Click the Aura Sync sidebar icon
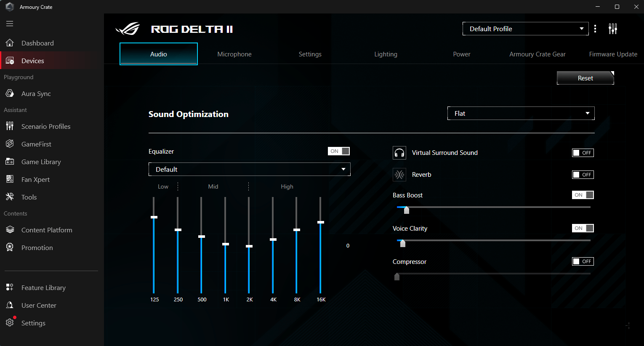 click(x=10, y=93)
